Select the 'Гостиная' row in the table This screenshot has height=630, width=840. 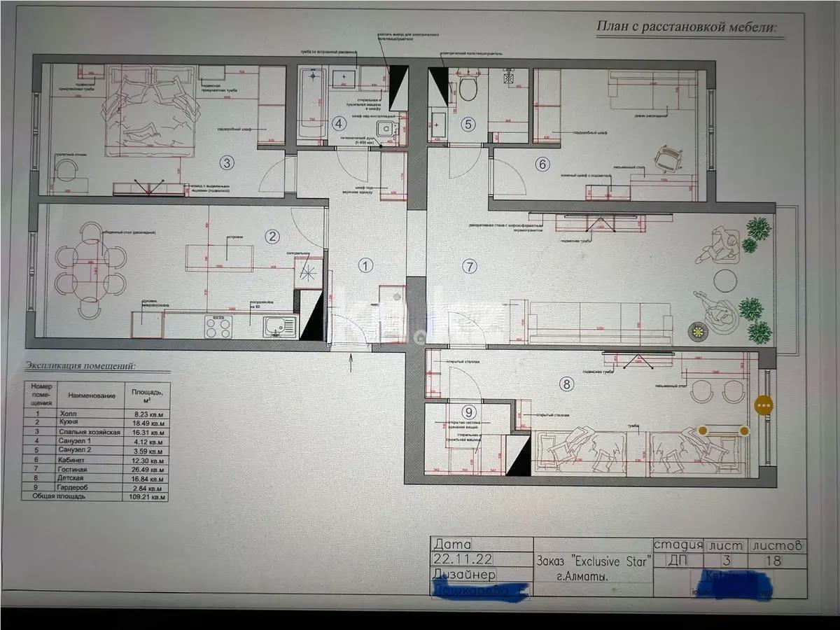pyautogui.click(x=97, y=469)
